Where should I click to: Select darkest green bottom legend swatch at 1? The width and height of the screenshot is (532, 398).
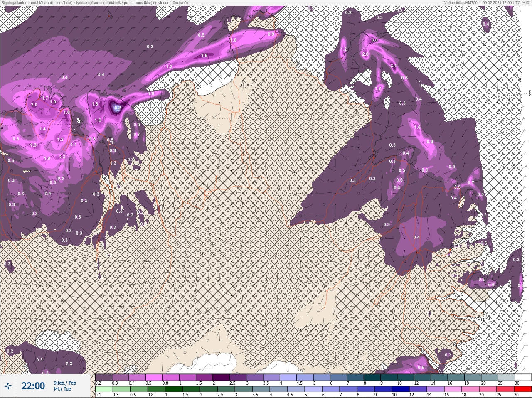point(174,389)
